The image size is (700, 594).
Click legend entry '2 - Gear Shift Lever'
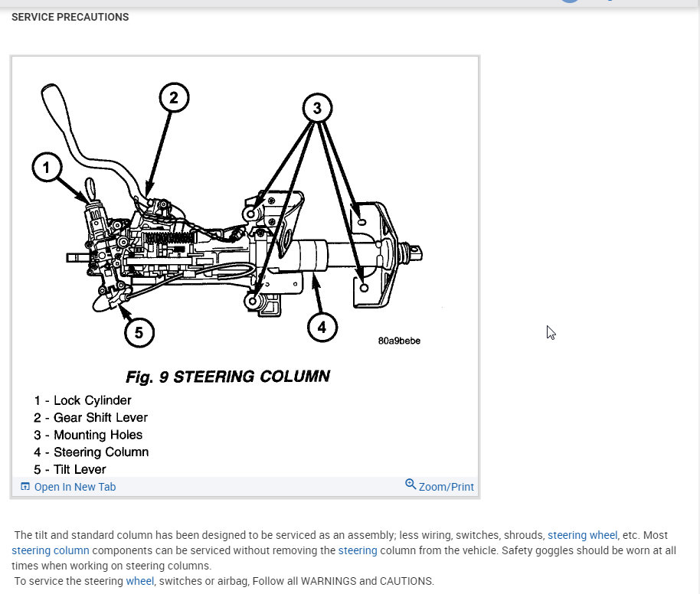point(90,418)
